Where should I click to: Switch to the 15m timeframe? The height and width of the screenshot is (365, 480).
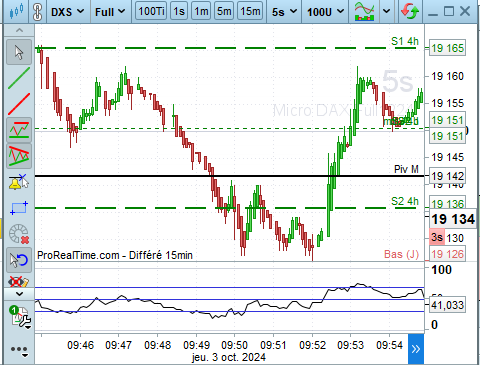[250, 11]
